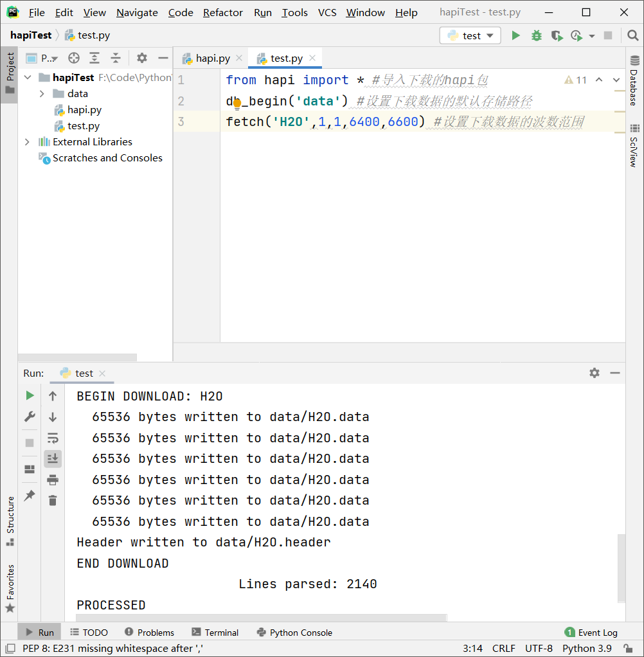
Task: Open Python 3.9 interpreter selector
Action: (587, 648)
